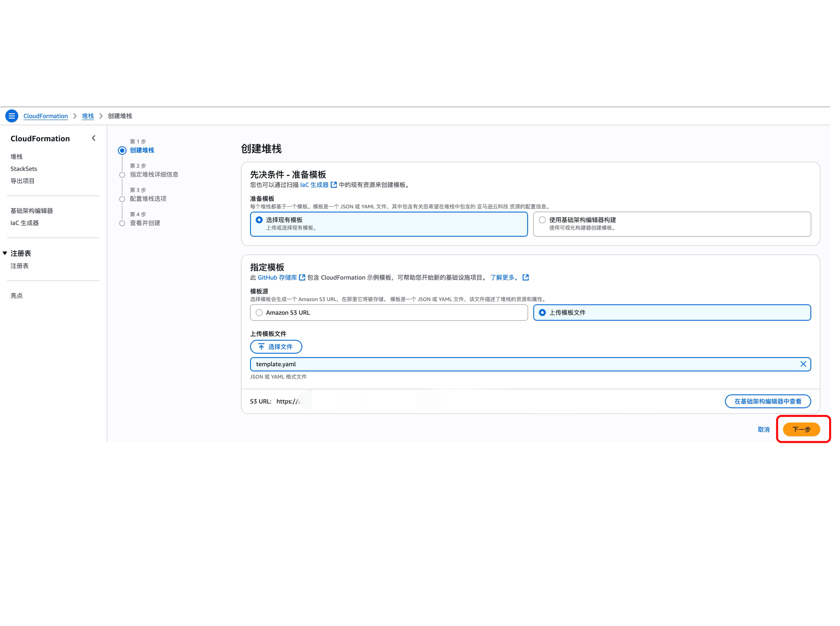This screenshot has height=626, width=840.
Task: Select step 1 创建堆栈 in the wizard
Action: click(142, 150)
